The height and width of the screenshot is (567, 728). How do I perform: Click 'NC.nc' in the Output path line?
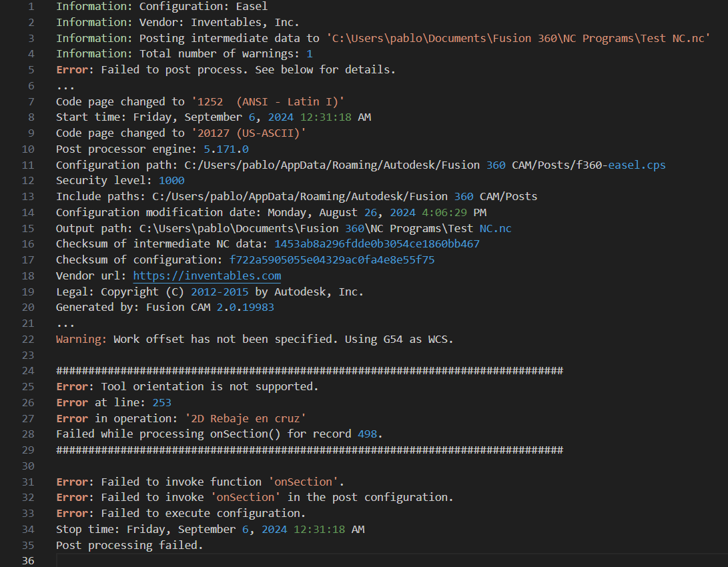coord(495,228)
